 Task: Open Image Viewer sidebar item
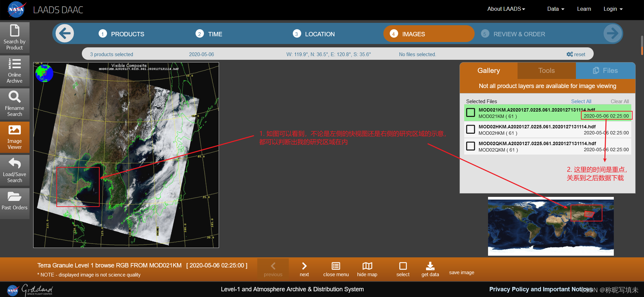coord(14,137)
